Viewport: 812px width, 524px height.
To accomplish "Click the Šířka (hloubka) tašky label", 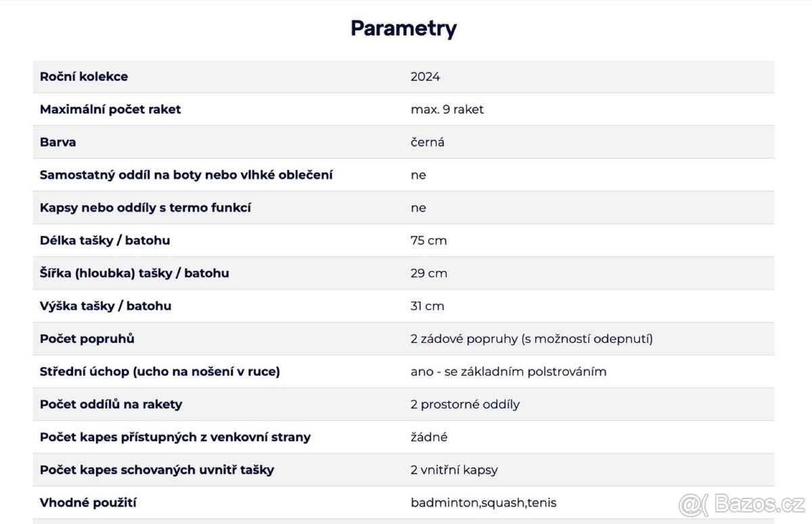I will (x=135, y=273).
